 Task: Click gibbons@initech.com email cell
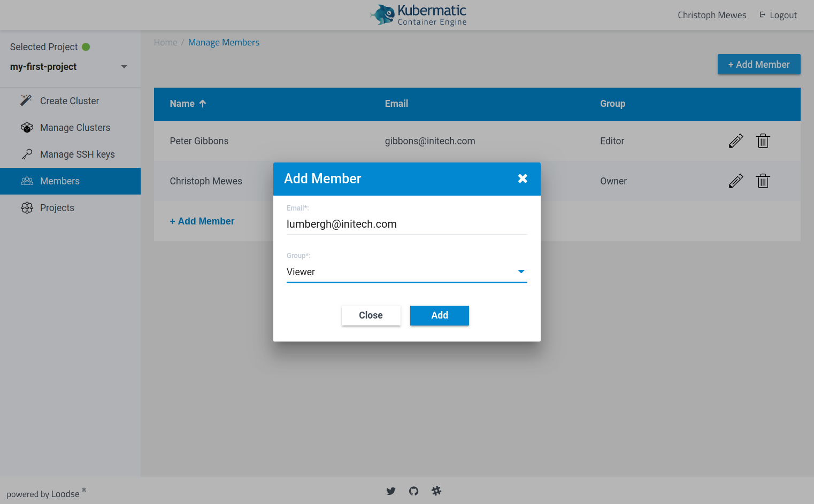[x=430, y=141]
